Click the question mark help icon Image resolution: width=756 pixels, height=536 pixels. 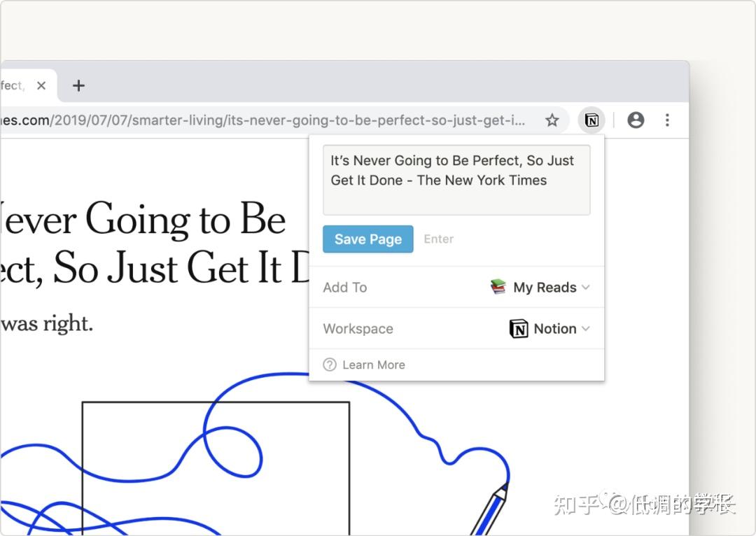tap(329, 365)
